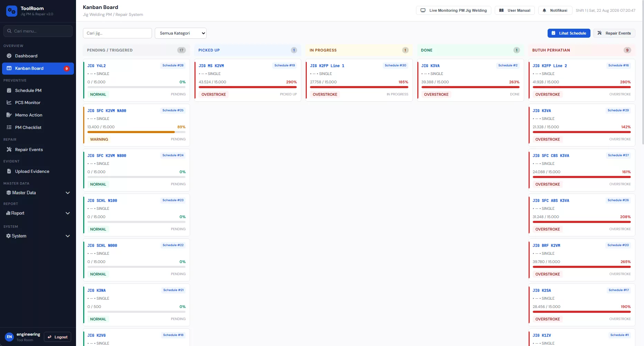Open Schedule #2 tag on JIG K3VA
The width and height of the screenshot is (644, 346).
click(x=508, y=65)
